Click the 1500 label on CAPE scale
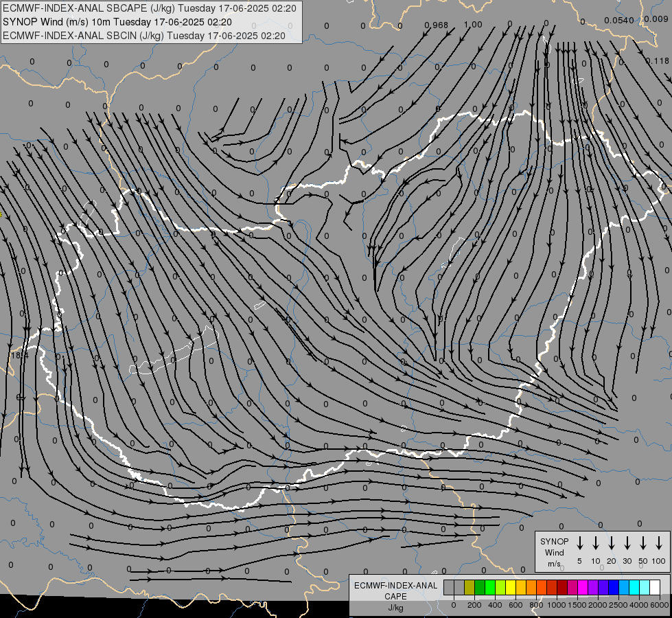Screen dimensions: 672x618 click(577, 605)
